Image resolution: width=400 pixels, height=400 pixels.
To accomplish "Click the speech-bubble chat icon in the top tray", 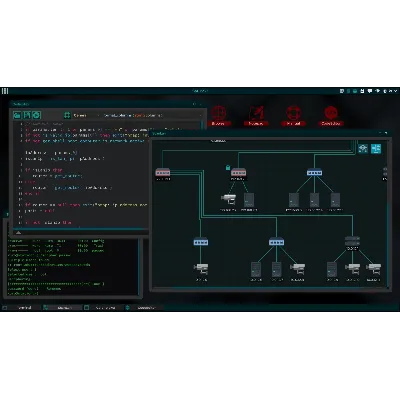I will point(370,91).
